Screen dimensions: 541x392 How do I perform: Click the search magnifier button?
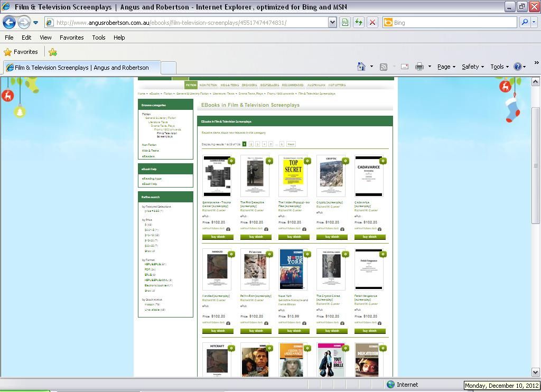click(525, 22)
